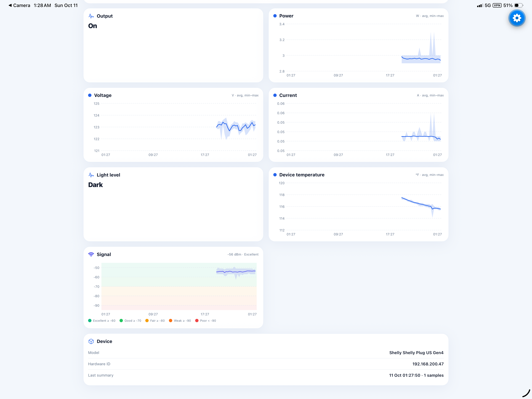
Task: Click the 'Hardware ID' row label
Action: click(x=99, y=364)
